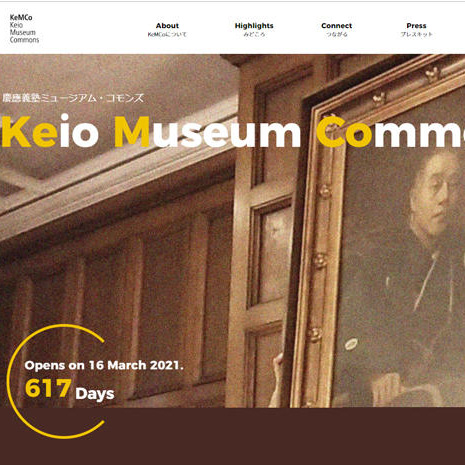This screenshot has height=465, width=465.
Task: Click the みどころ subtitle under Highlights
Action: pos(254,34)
